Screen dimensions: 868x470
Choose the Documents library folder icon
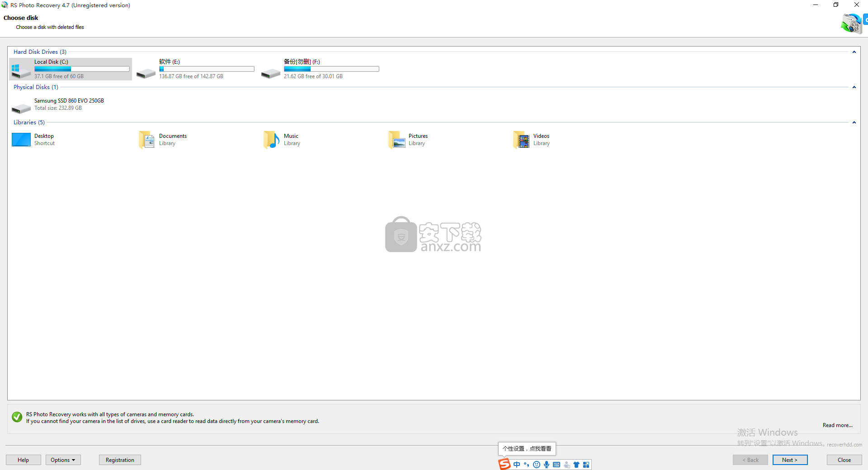click(146, 140)
